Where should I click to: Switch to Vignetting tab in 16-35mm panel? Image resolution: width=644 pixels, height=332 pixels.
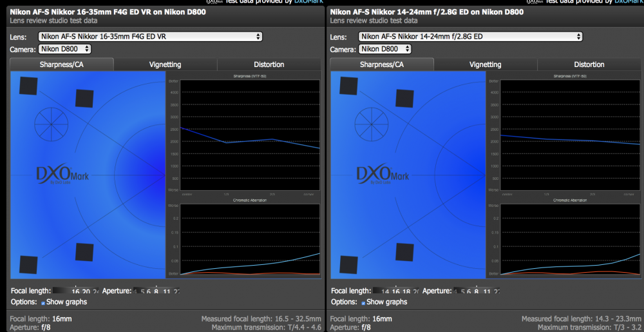click(x=165, y=64)
